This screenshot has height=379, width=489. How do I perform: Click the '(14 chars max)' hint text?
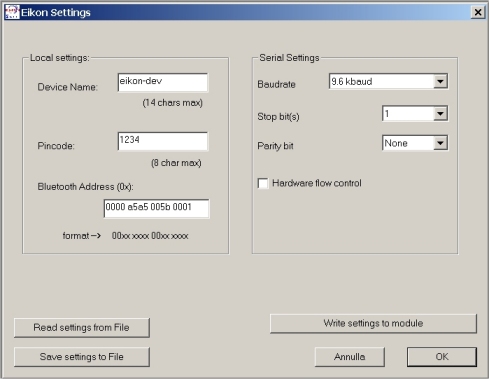pos(173,103)
